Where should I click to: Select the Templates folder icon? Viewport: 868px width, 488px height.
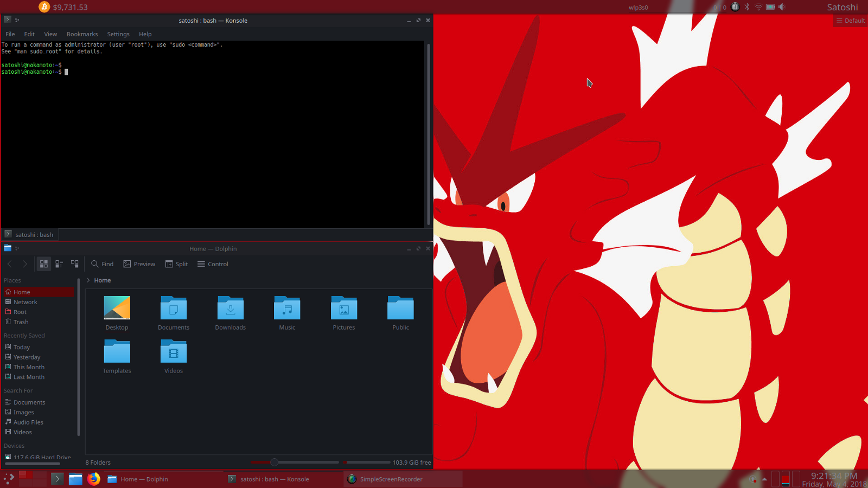(x=117, y=351)
